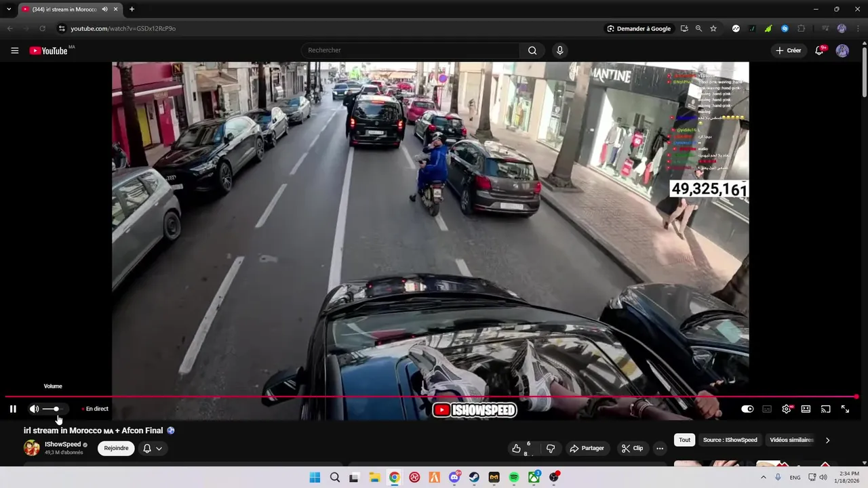The width and height of the screenshot is (868, 488).
Task: Open Steam from the taskbar
Action: 474,477
